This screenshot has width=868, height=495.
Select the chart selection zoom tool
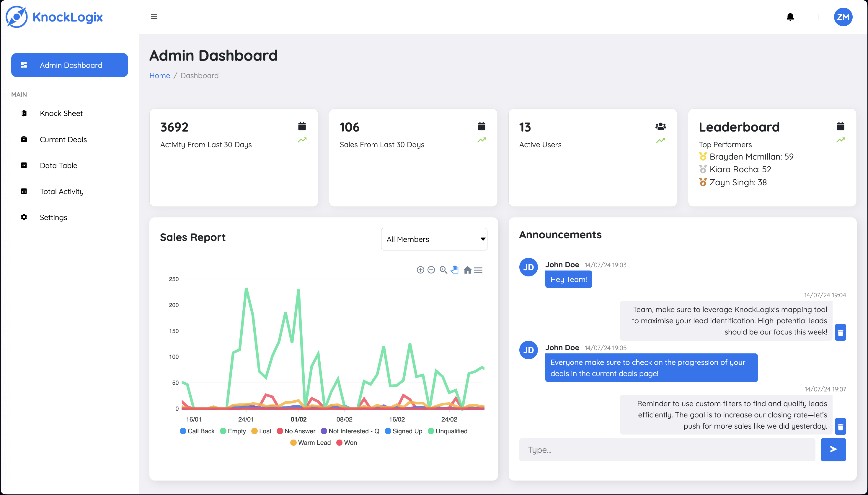tap(443, 270)
